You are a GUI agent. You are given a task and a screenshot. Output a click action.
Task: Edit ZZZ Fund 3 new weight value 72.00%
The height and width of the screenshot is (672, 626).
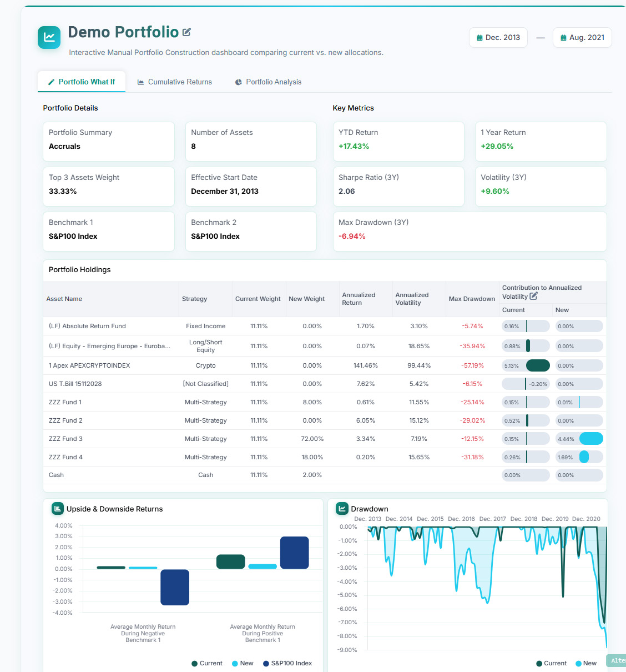312,439
